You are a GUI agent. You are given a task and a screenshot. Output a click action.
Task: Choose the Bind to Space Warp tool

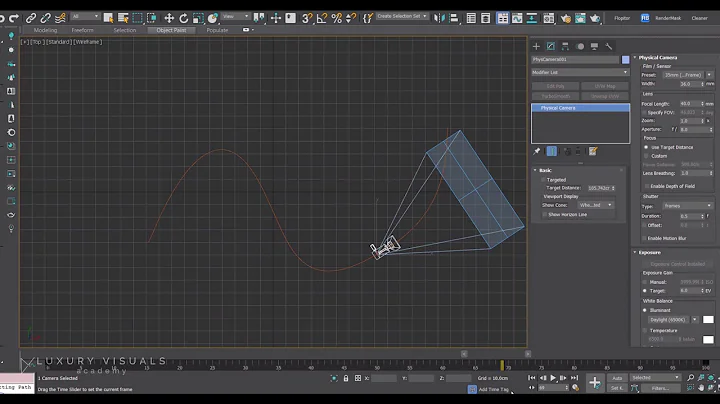(60, 18)
